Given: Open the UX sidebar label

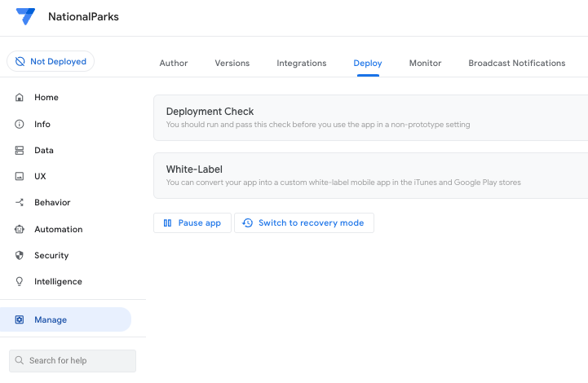Looking at the screenshot, I should (40, 176).
